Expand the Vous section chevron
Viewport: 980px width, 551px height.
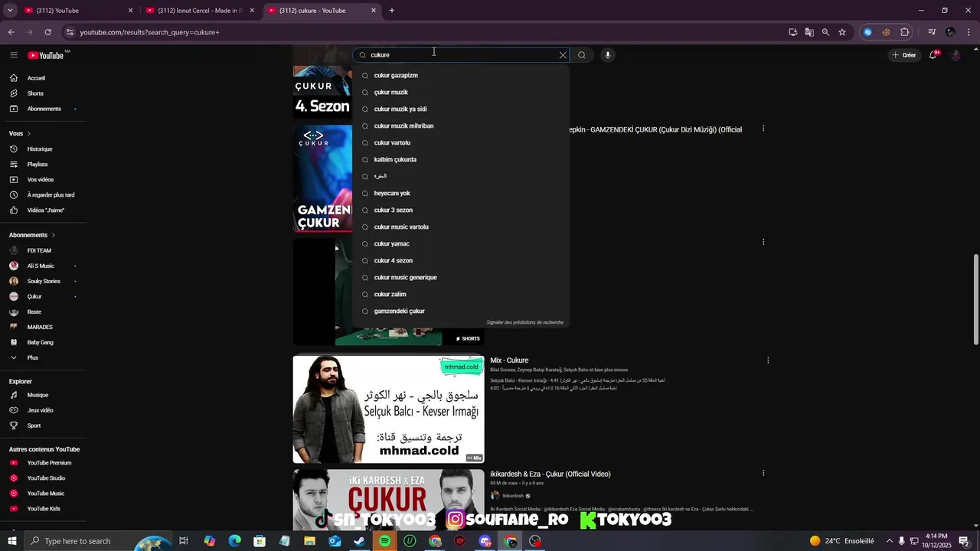[x=29, y=134]
